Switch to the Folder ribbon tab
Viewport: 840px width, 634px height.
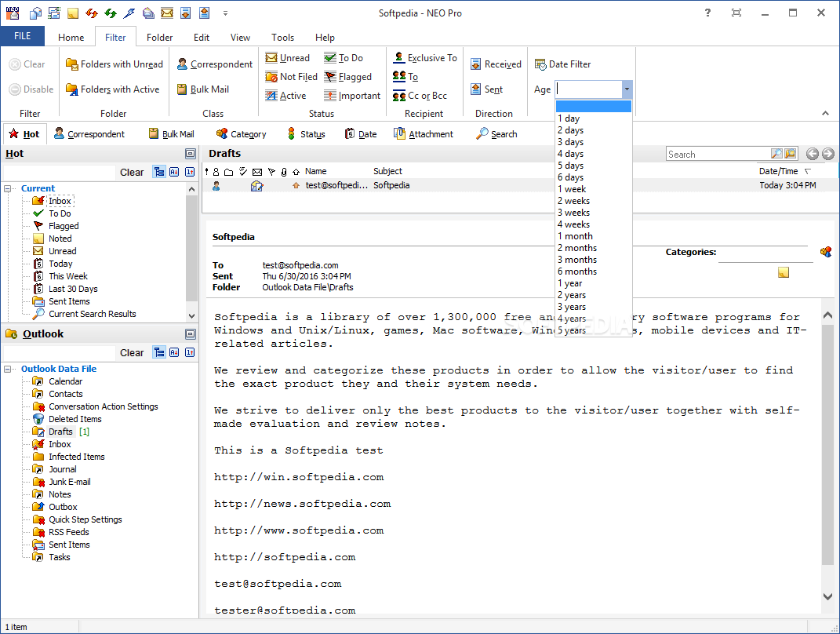(160, 38)
